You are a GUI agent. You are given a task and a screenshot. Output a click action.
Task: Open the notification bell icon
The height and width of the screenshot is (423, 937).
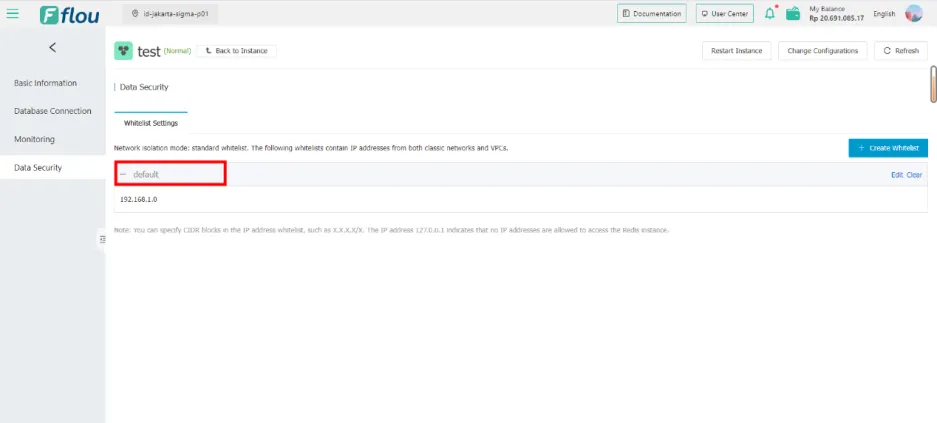[770, 14]
